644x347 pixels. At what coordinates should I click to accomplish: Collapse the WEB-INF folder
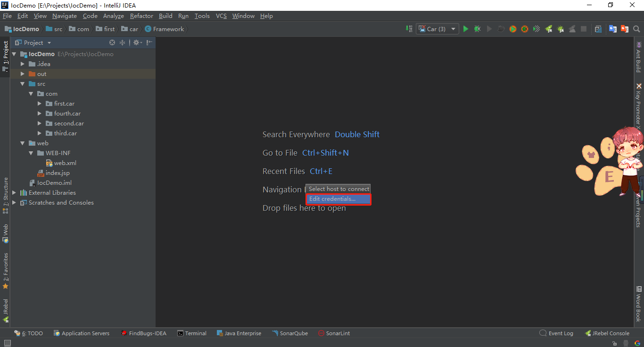[31, 153]
